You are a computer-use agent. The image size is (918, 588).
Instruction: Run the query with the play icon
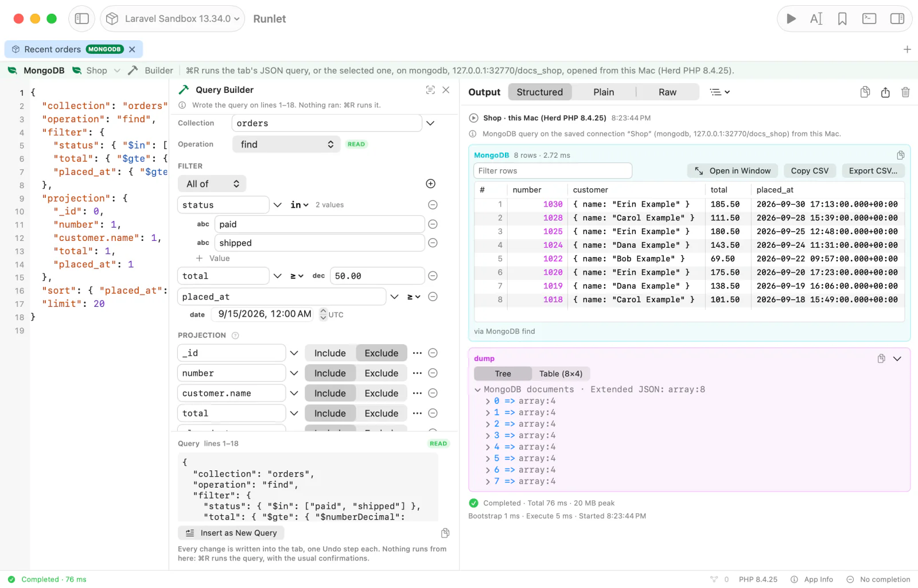pyautogui.click(x=791, y=19)
